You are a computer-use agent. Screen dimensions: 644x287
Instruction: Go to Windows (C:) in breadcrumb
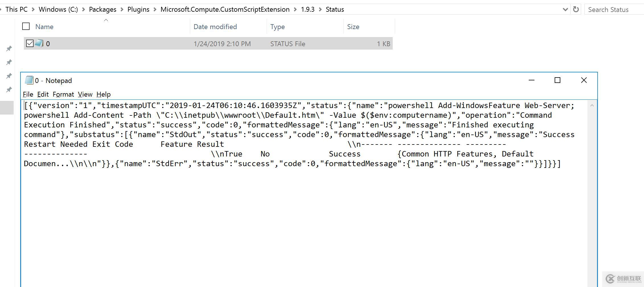tap(58, 9)
